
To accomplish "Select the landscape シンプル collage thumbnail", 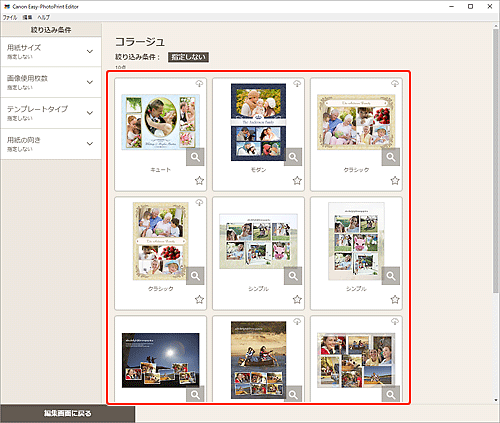I will (258, 241).
